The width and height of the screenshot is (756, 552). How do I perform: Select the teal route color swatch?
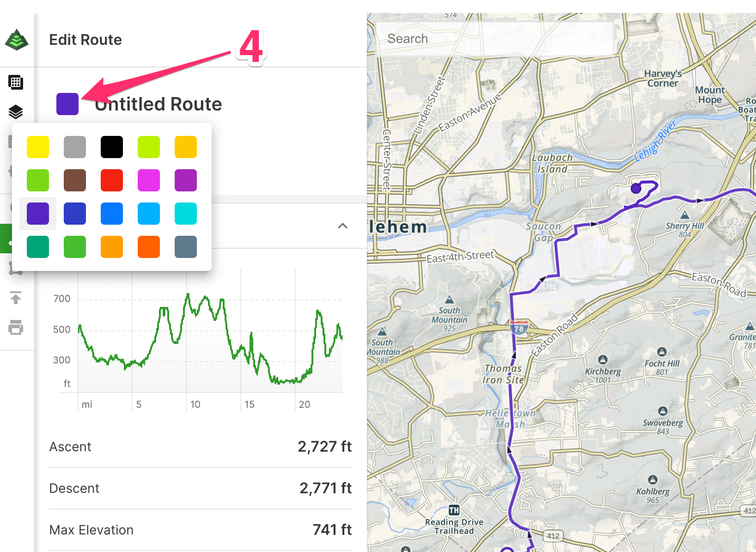click(x=37, y=246)
